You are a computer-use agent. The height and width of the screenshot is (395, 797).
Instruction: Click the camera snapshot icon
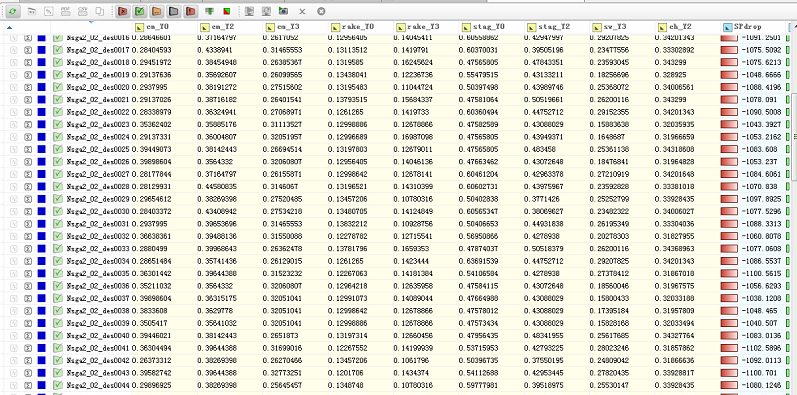(x=283, y=11)
